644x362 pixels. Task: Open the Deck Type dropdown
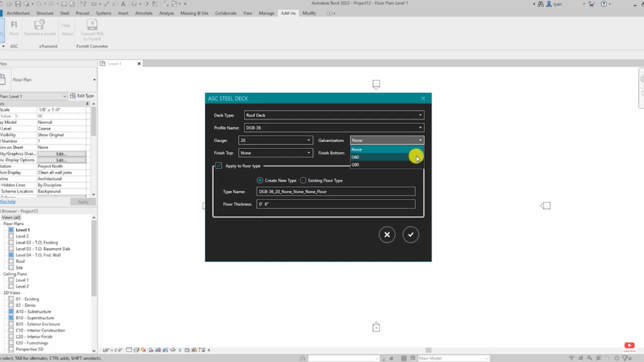pyautogui.click(x=420, y=115)
